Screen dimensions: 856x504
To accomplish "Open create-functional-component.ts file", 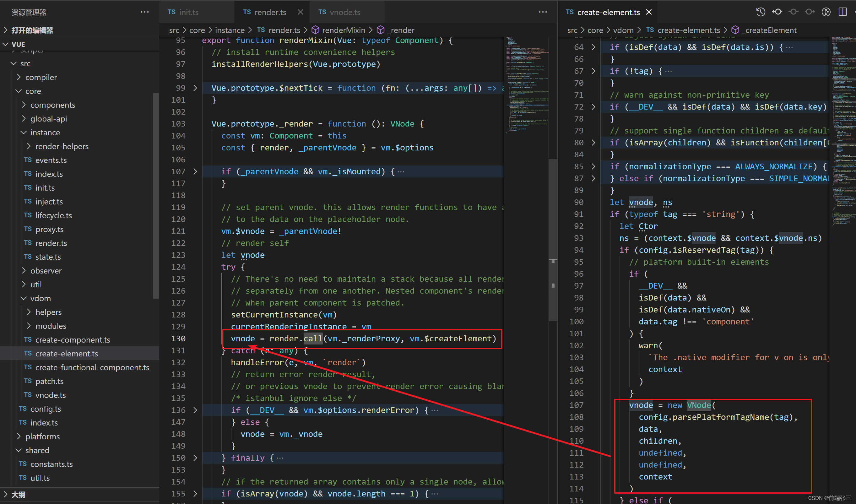I will 79,367.
